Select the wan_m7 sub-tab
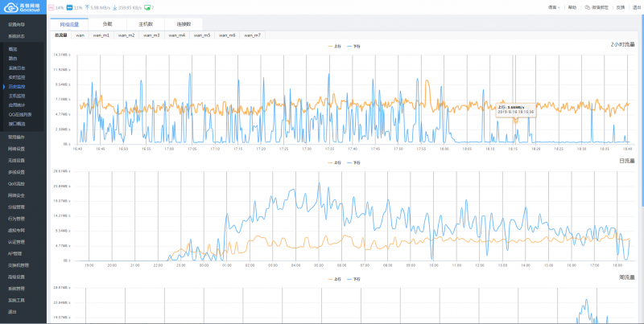Screen dimensions: 644x324 pyautogui.click(x=252, y=35)
